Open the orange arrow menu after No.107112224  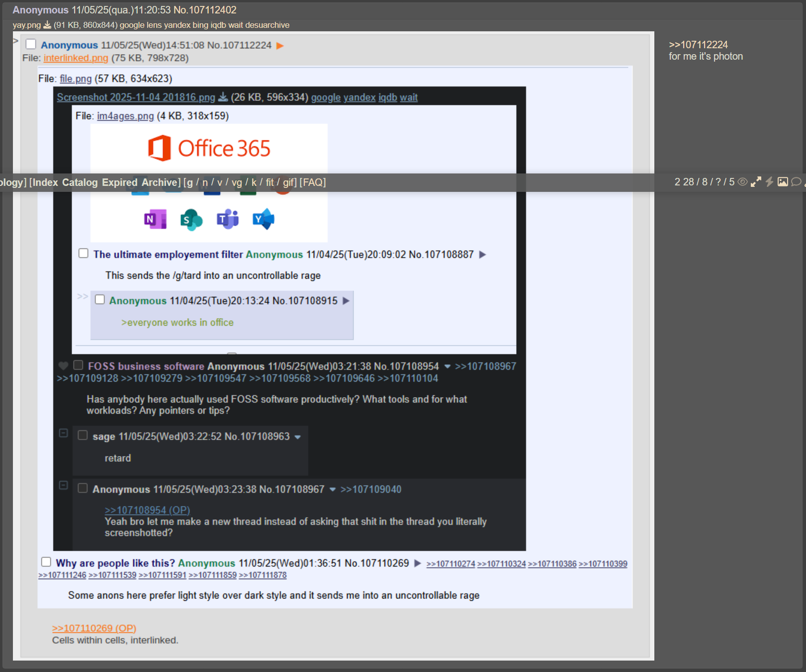(280, 46)
